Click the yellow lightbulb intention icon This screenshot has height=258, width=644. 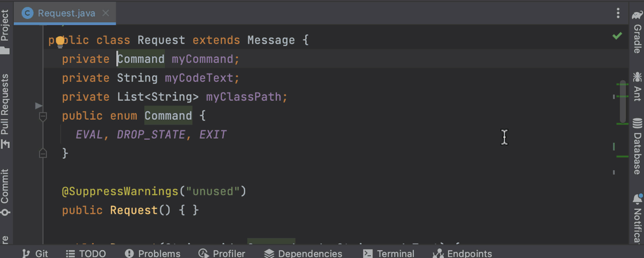60,41
